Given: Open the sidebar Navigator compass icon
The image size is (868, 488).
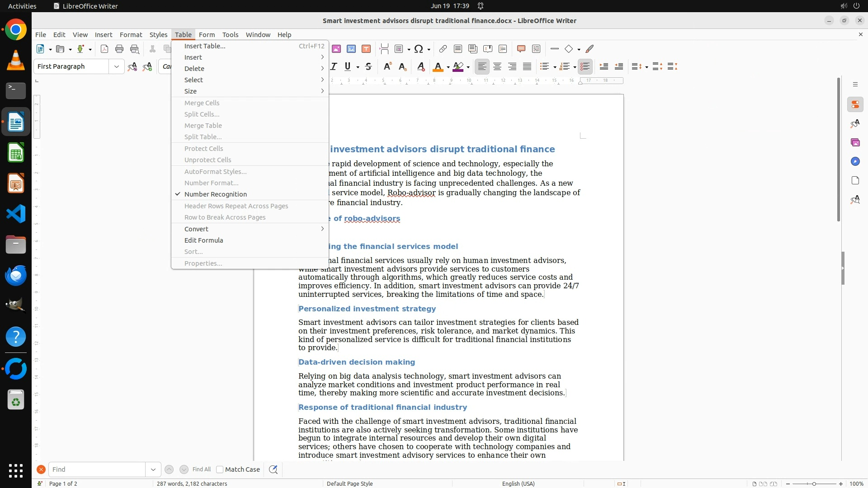Looking at the screenshot, I should (x=855, y=162).
